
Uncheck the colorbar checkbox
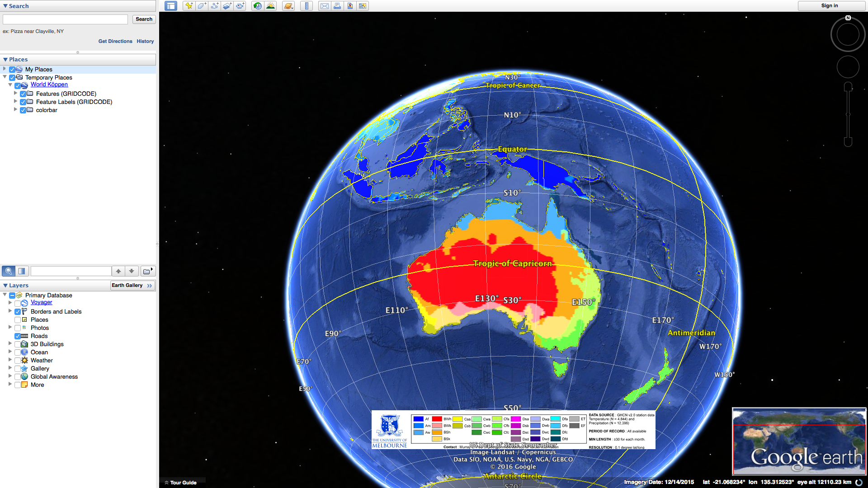pos(23,110)
